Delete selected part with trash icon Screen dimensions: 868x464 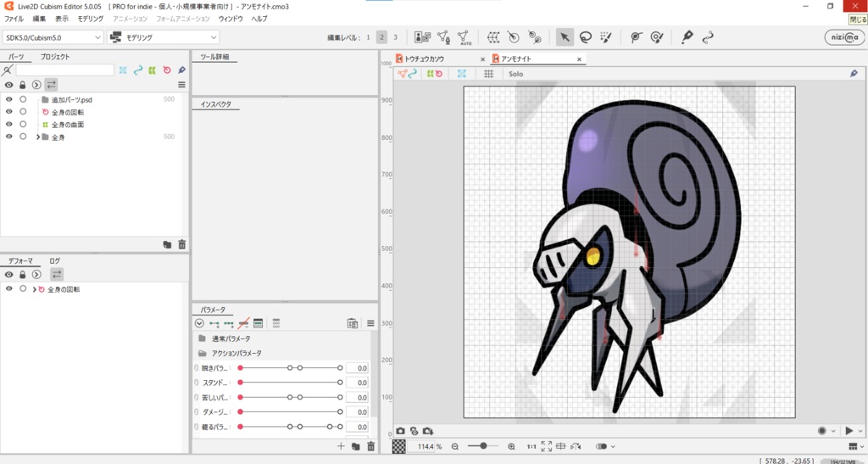click(181, 244)
